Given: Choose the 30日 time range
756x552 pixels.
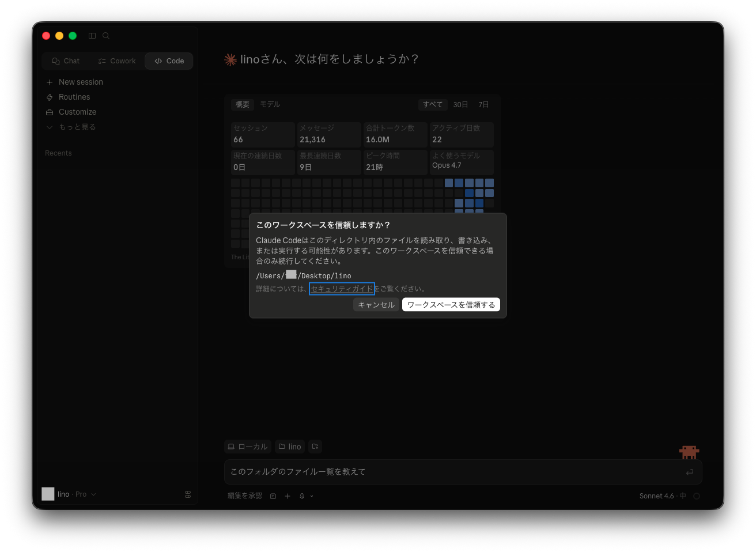Looking at the screenshot, I should 460,105.
